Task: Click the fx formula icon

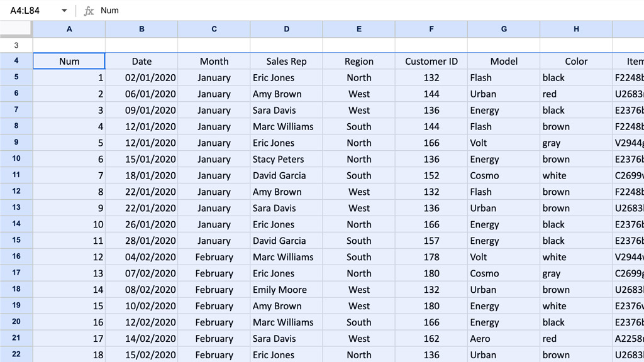Action: 89,11
